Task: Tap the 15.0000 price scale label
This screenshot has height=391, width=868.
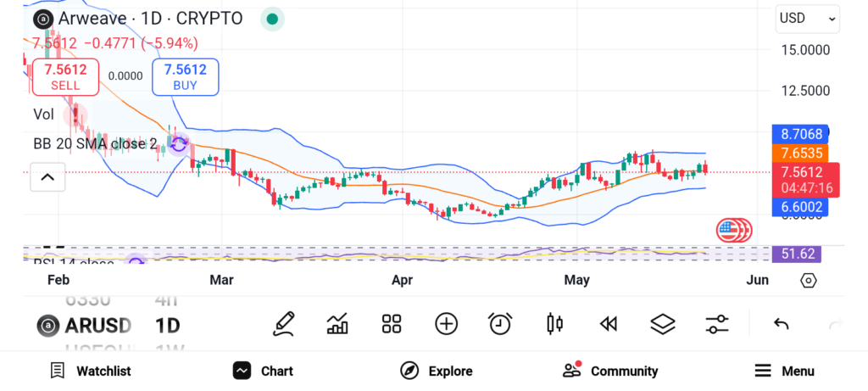Action: click(x=805, y=50)
